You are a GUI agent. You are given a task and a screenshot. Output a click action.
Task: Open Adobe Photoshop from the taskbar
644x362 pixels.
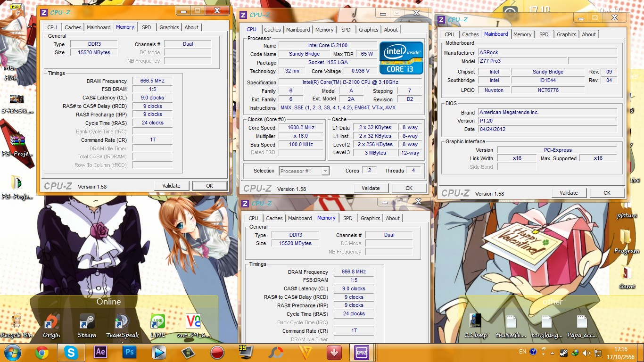129,352
